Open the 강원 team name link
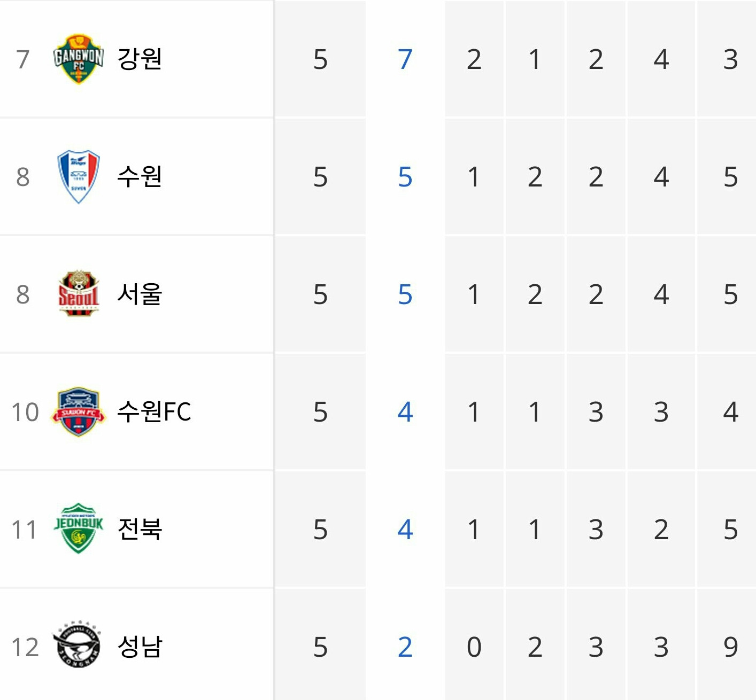The height and width of the screenshot is (700, 756). pos(140,59)
